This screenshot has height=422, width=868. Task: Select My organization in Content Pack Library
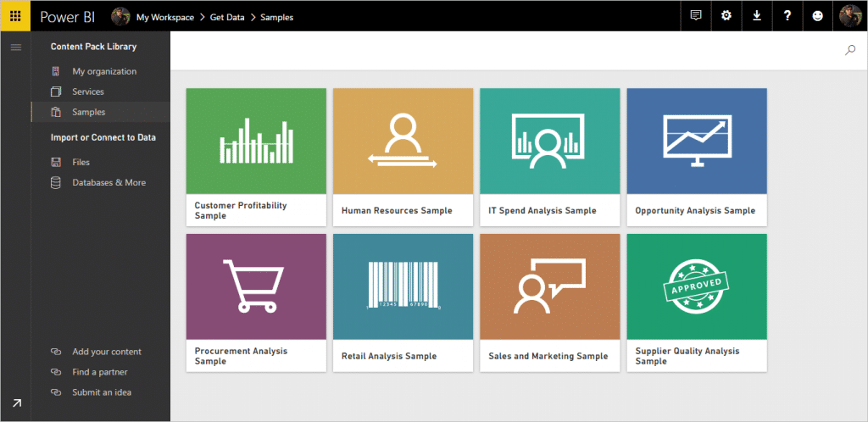point(104,71)
